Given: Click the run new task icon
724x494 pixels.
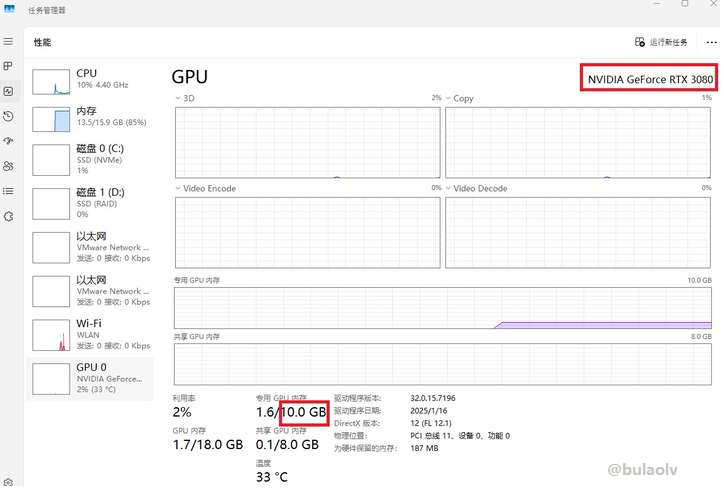Looking at the screenshot, I should [640, 42].
